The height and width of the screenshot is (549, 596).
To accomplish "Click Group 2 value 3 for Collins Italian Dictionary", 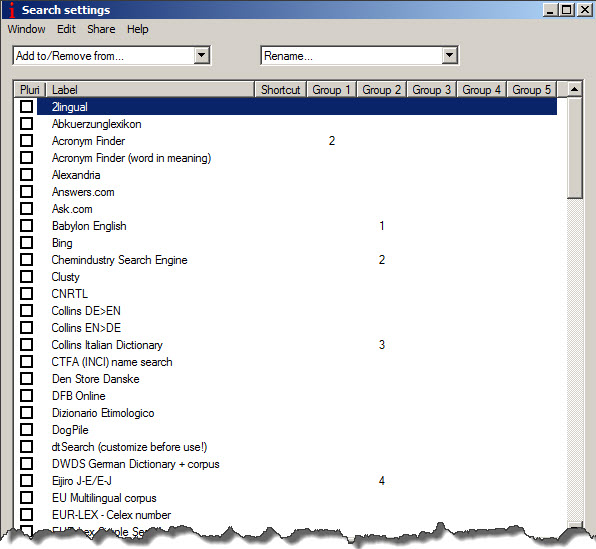I will [x=382, y=344].
